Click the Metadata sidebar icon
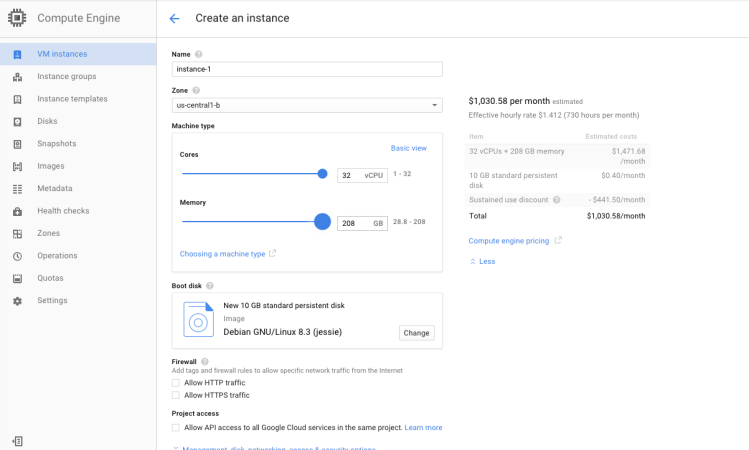This screenshot has height=450, width=749. click(17, 189)
